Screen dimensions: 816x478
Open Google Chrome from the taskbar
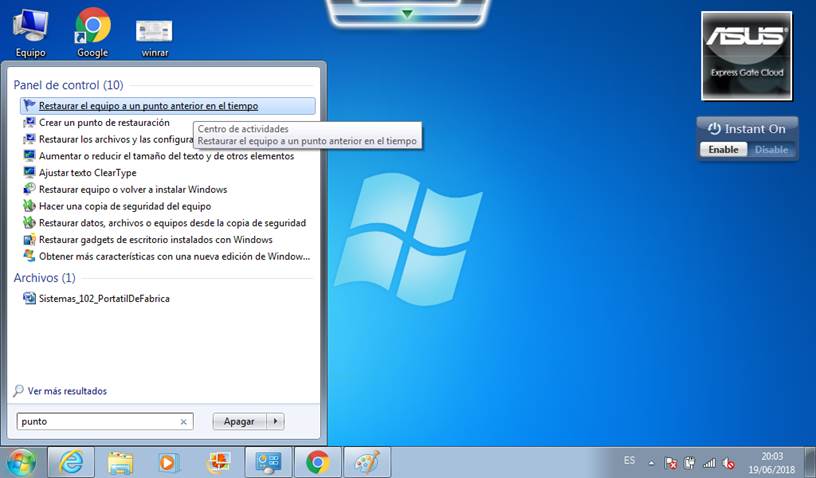pos(318,462)
